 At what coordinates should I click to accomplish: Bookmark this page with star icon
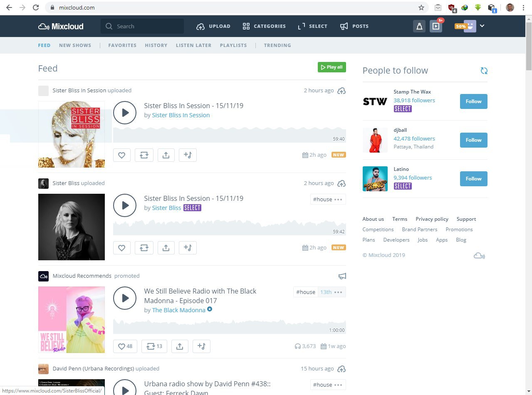(421, 7)
